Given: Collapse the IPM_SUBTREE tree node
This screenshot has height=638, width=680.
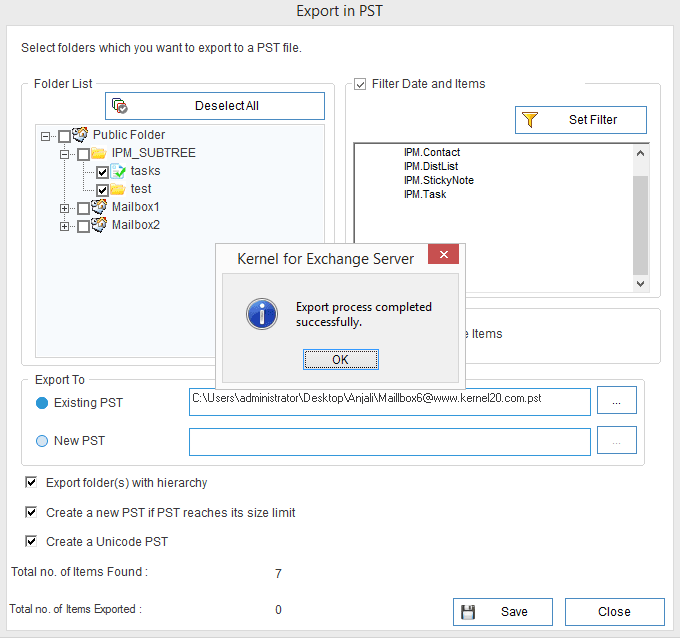Looking at the screenshot, I should (64, 154).
